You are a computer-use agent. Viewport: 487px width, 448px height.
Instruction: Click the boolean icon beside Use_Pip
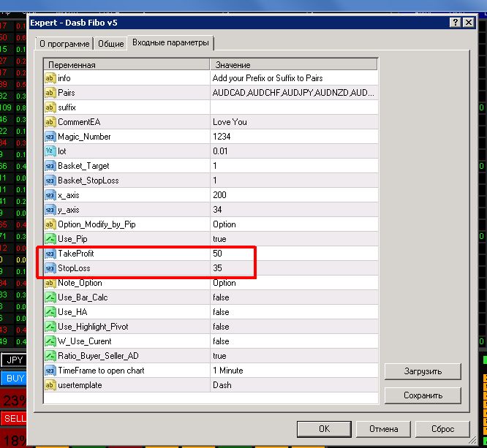click(x=50, y=239)
